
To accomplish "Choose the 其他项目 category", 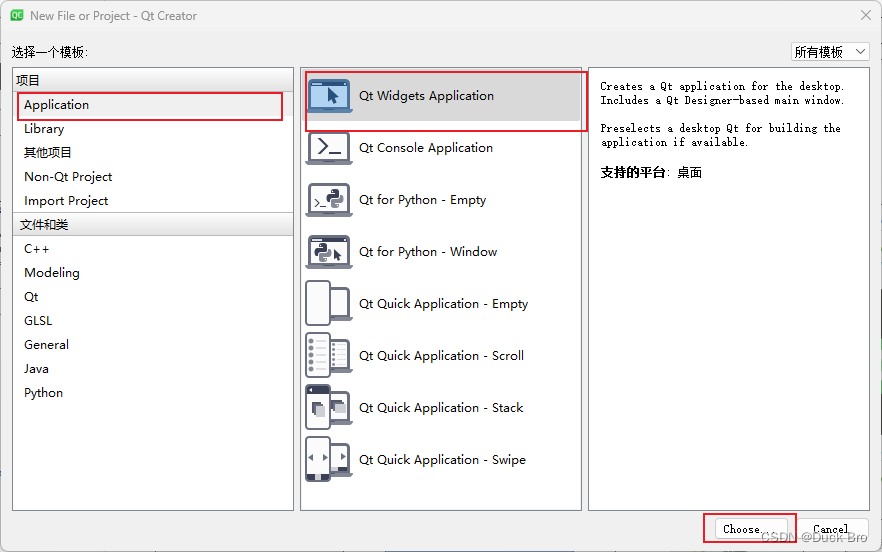I will pos(153,152).
